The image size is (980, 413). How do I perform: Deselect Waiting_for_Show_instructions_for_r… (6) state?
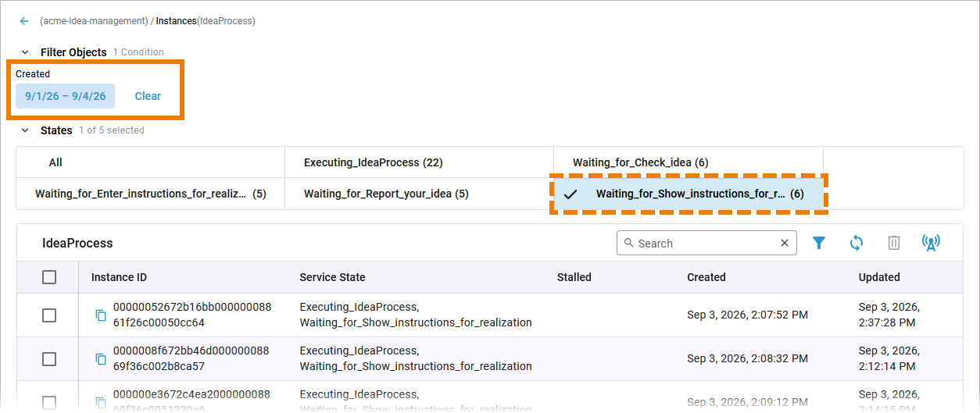click(x=688, y=194)
